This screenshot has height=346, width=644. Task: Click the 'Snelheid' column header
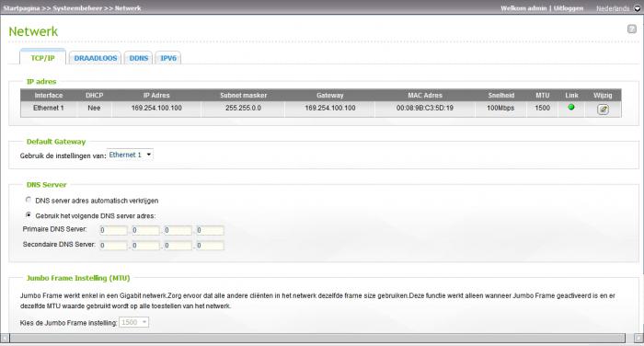[501, 95]
